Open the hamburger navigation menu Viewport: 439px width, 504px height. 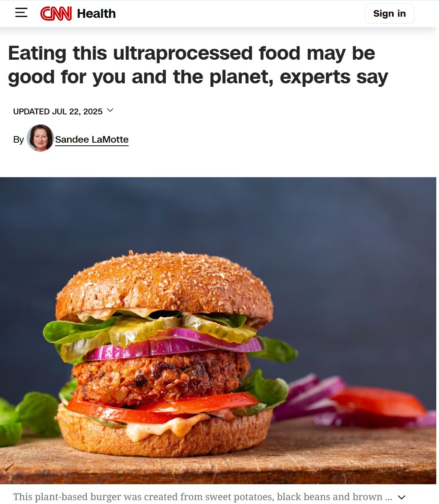pyautogui.click(x=21, y=13)
